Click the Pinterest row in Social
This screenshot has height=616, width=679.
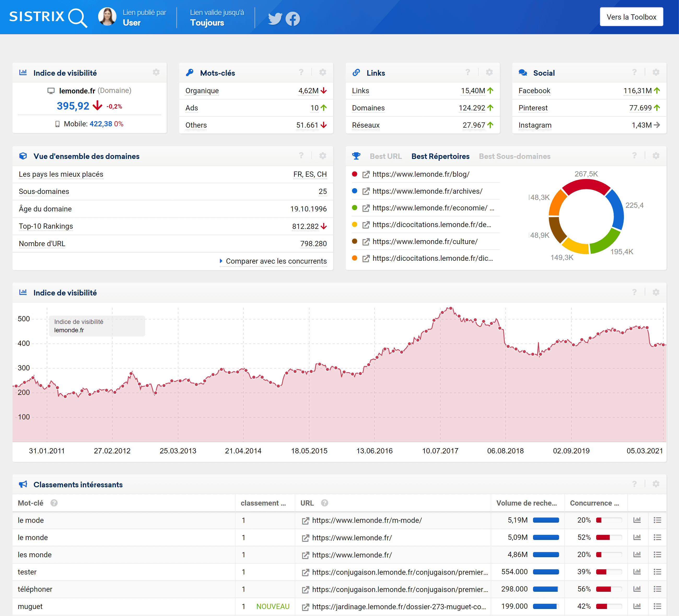tap(589, 108)
